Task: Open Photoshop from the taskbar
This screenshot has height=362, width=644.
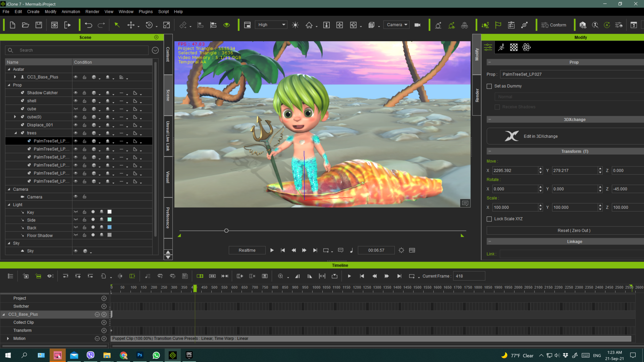Action: tap(140, 355)
